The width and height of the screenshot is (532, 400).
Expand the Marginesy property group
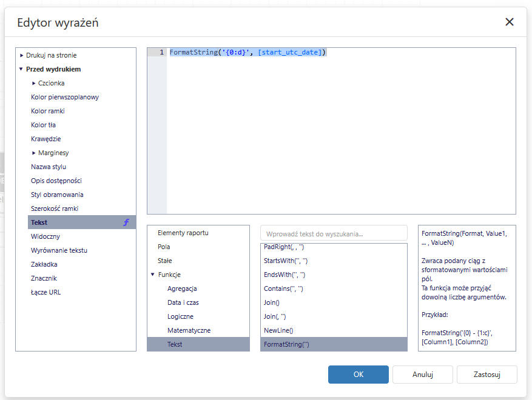(x=34, y=153)
